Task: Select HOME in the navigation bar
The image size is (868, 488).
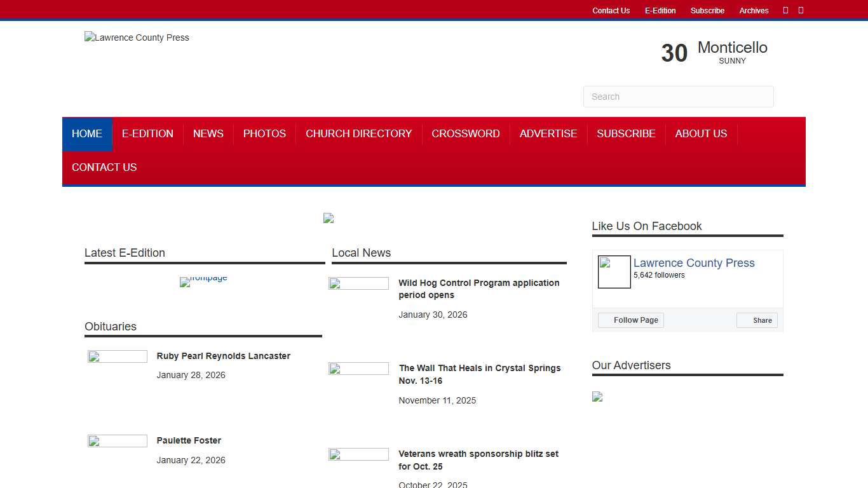Action: [x=87, y=133]
